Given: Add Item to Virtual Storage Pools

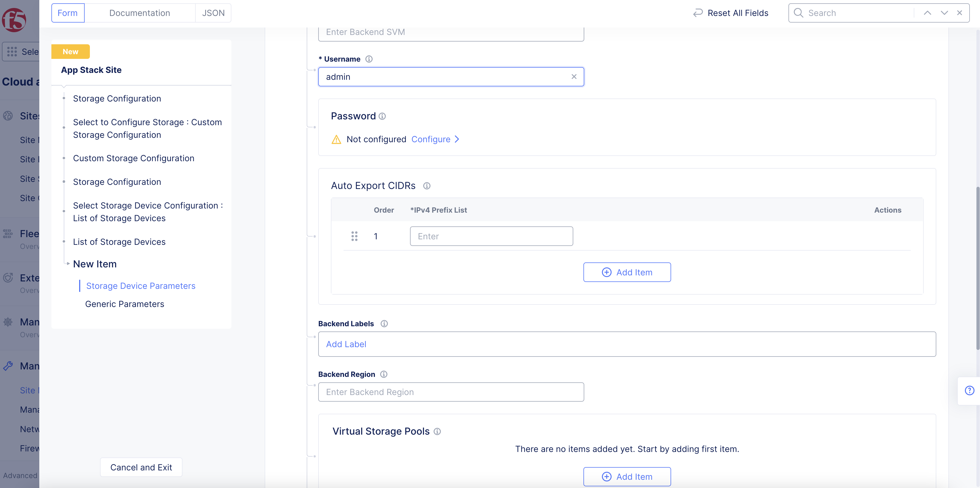Looking at the screenshot, I should pyautogui.click(x=627, y=476).
